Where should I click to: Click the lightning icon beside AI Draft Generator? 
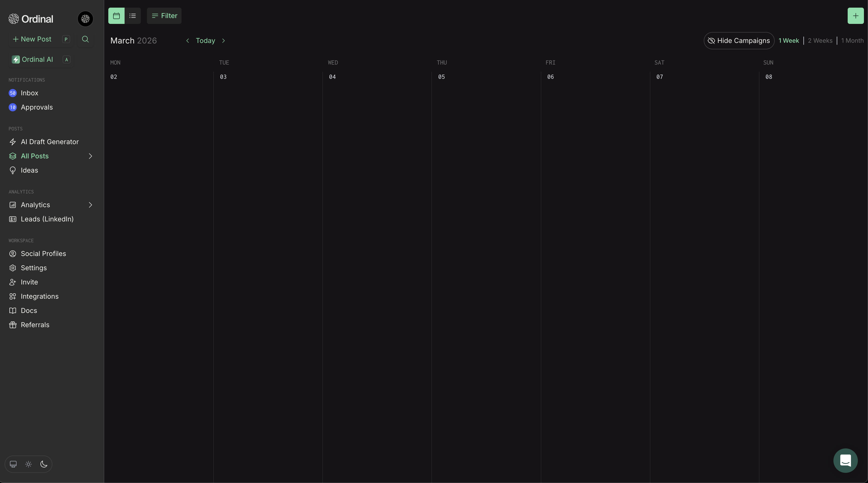coord(12,142)
